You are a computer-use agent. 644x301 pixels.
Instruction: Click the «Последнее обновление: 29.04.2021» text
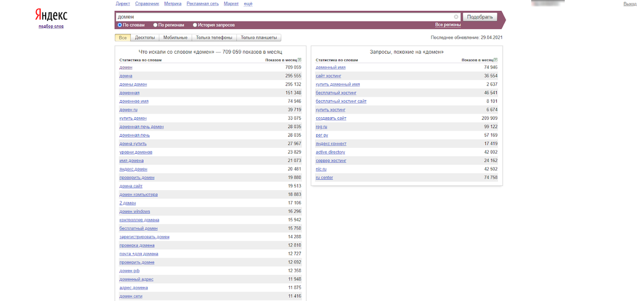tap(467, 38)
